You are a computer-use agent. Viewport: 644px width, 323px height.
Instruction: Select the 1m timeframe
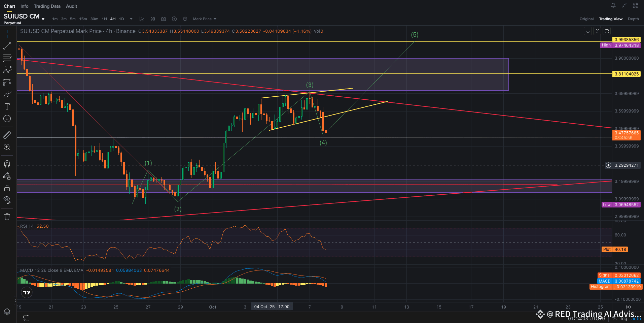(x=55, y=19)
